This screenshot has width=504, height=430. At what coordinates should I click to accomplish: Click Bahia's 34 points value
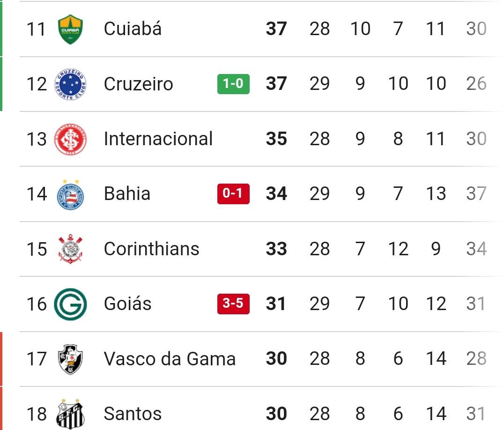[276, 194]
